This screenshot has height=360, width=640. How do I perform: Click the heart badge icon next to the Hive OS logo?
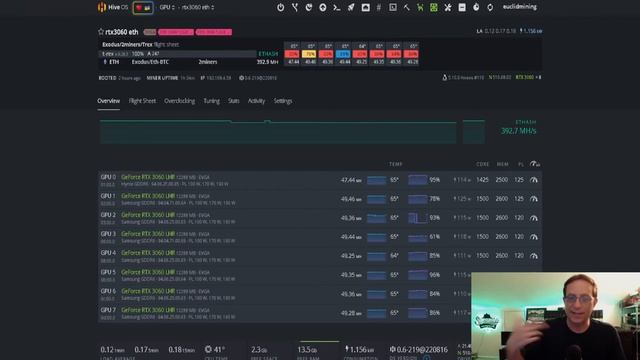point(143,7)
